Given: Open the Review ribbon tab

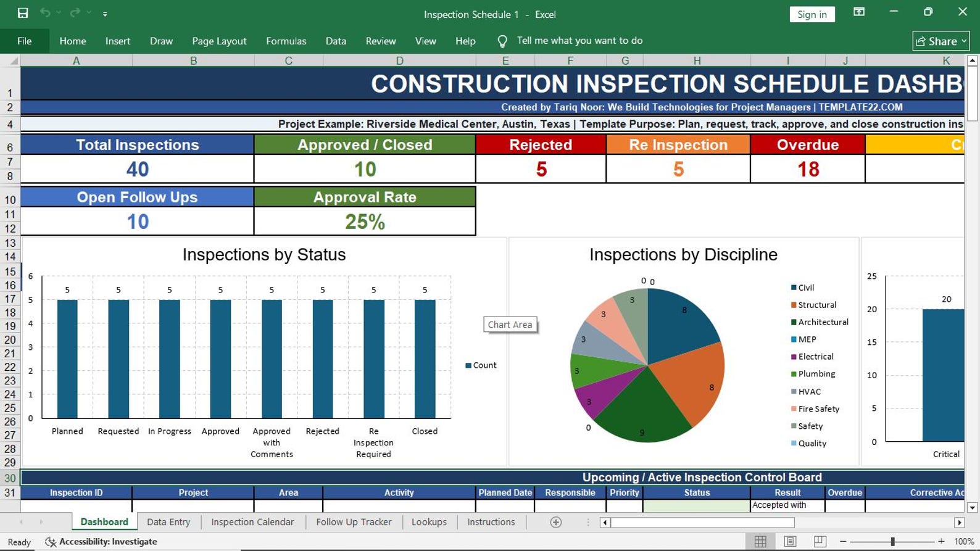Looking at the screenshot, I should tap(381, 41).
